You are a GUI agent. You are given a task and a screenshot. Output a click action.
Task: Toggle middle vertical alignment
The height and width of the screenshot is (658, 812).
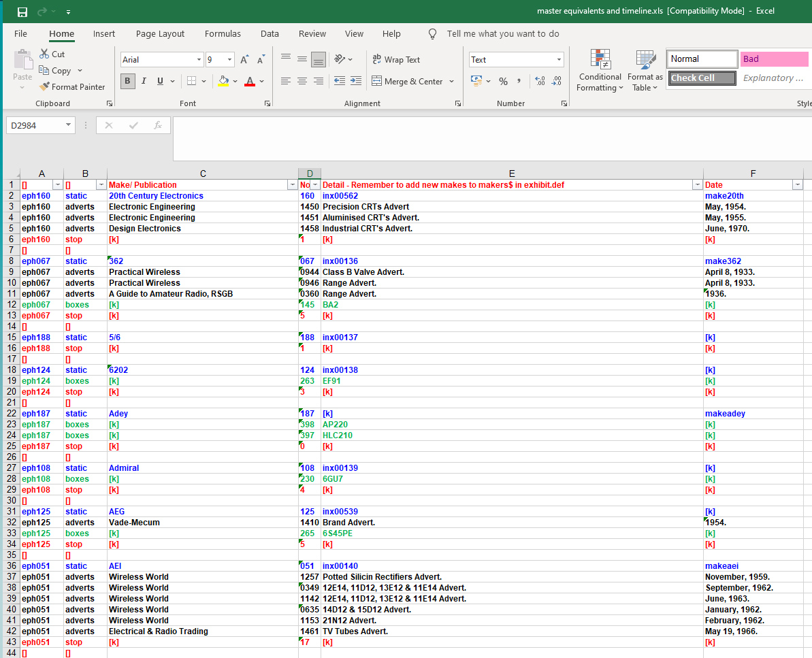[302, 59]
